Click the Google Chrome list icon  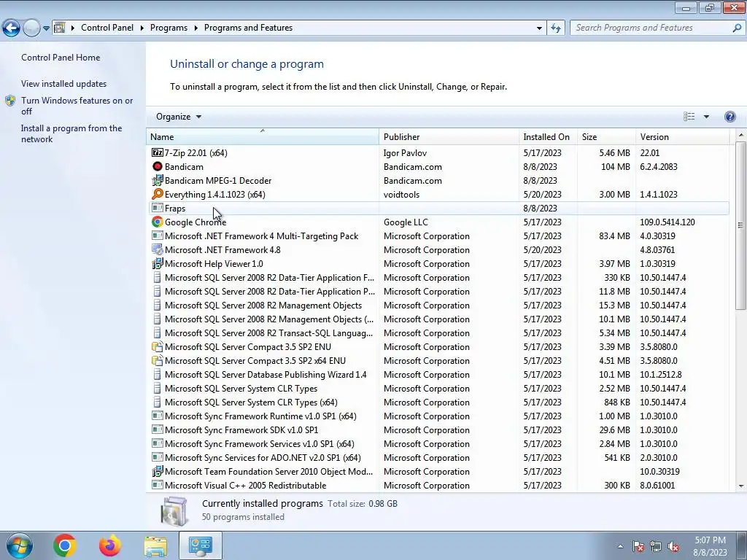(x=158, y=222)
